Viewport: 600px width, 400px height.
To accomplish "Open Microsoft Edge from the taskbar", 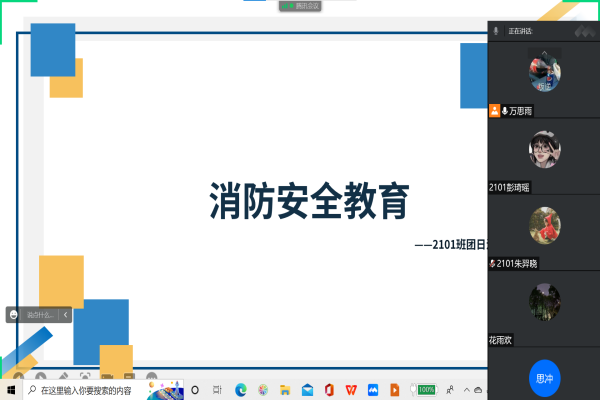I will point(240,389).
